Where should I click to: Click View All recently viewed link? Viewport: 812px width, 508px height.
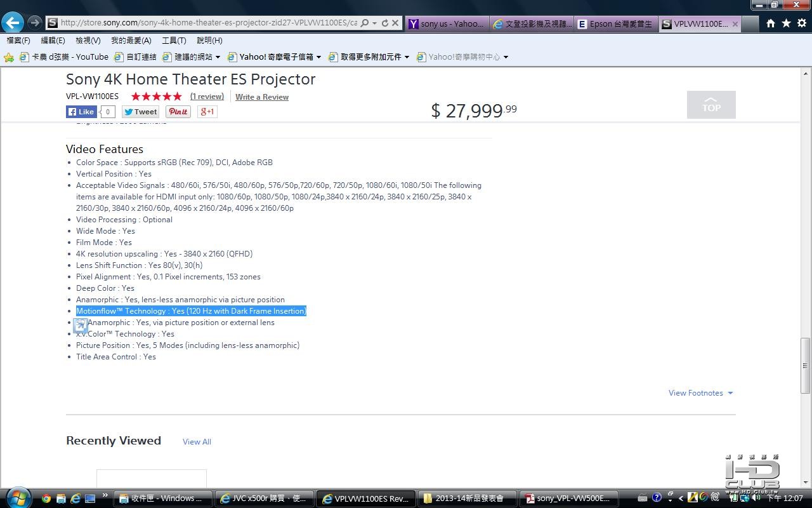pos(197,442)
